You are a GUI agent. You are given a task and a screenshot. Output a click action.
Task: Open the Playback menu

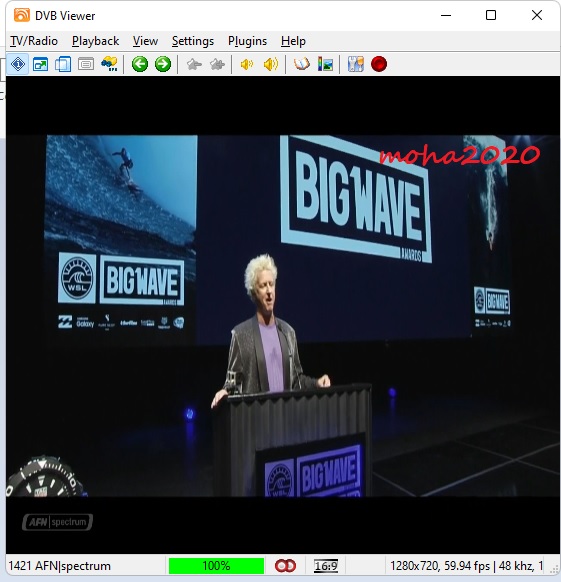click(95, 41)
